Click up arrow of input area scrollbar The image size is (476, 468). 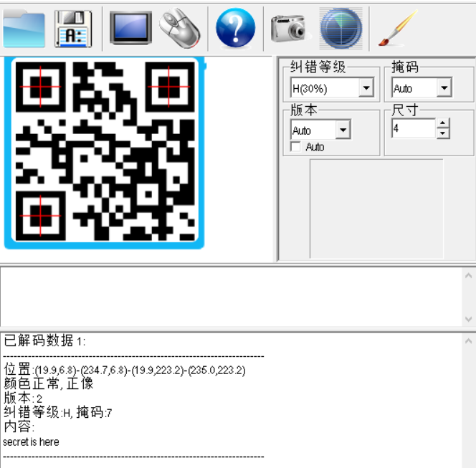tap(468, 276)
